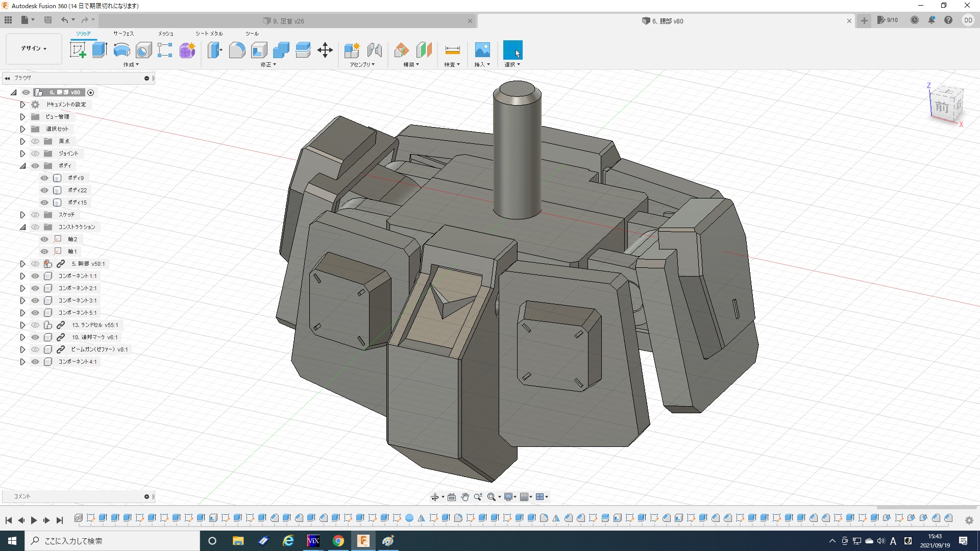Hide ボディ22 using its eye icon
This screenshot has width=980, height=551.
coord(44,190)
